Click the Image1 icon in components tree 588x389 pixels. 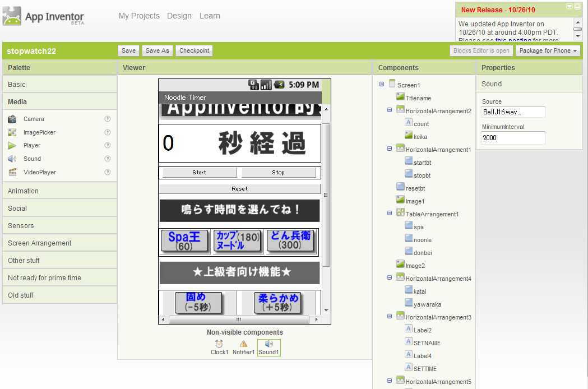coord(400,200)
